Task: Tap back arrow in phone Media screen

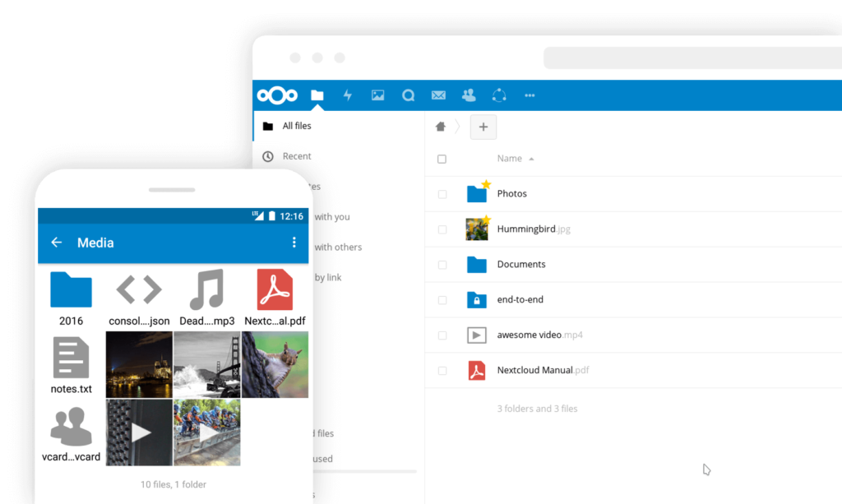Action: [x=57, y=243]
